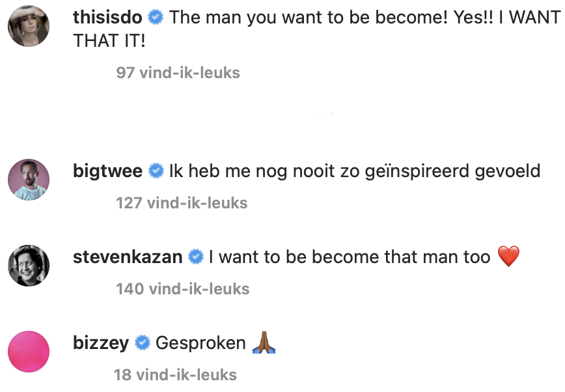
Task: Click the verified badge next to bizzey
Action: 143,343
